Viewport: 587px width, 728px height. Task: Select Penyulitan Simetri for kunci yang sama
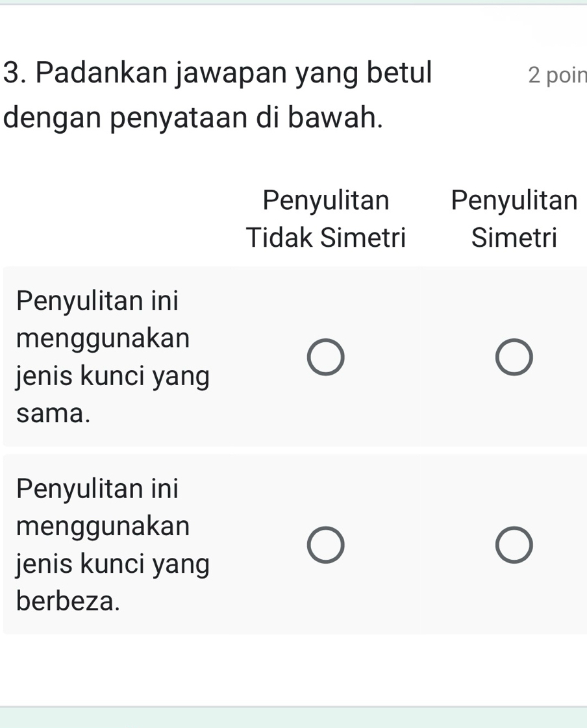click(x=514, y=356)
